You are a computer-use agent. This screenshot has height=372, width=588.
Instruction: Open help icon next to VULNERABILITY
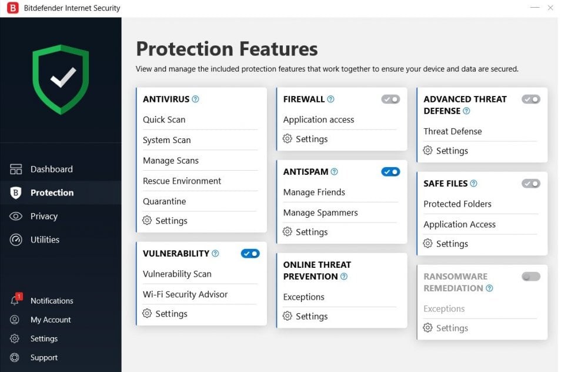point(215,253)
